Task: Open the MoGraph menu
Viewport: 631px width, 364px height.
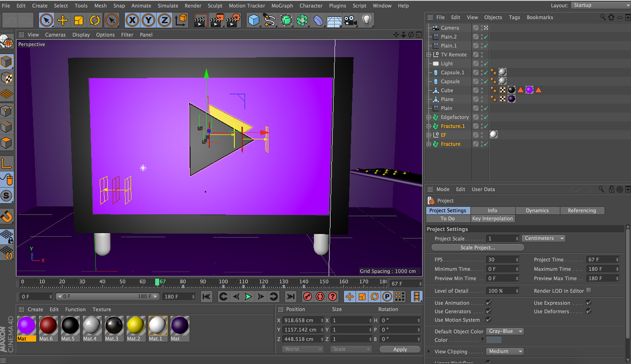Action: click(x=282, y=6)
